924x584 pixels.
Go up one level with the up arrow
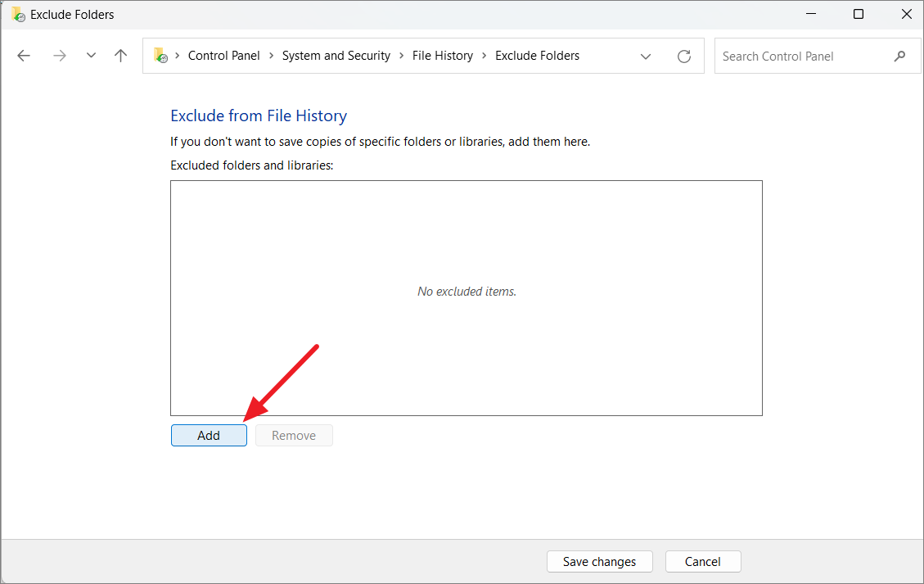point(120,55)
